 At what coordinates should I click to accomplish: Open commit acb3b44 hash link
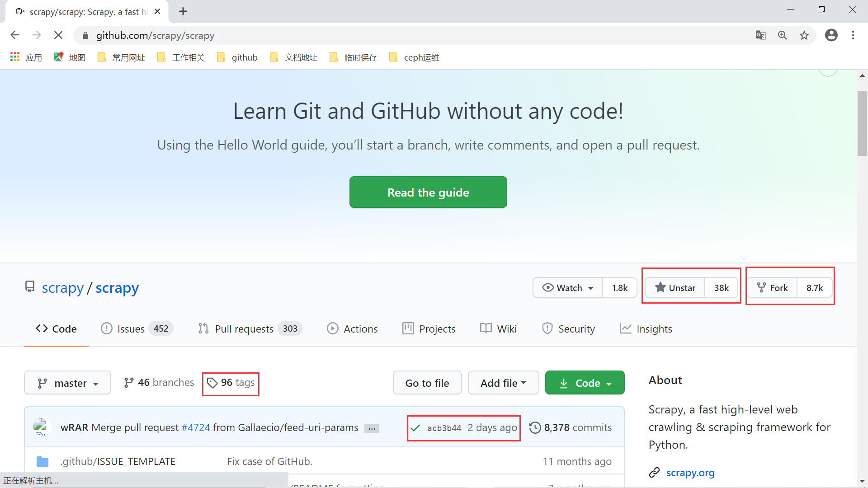444,428
